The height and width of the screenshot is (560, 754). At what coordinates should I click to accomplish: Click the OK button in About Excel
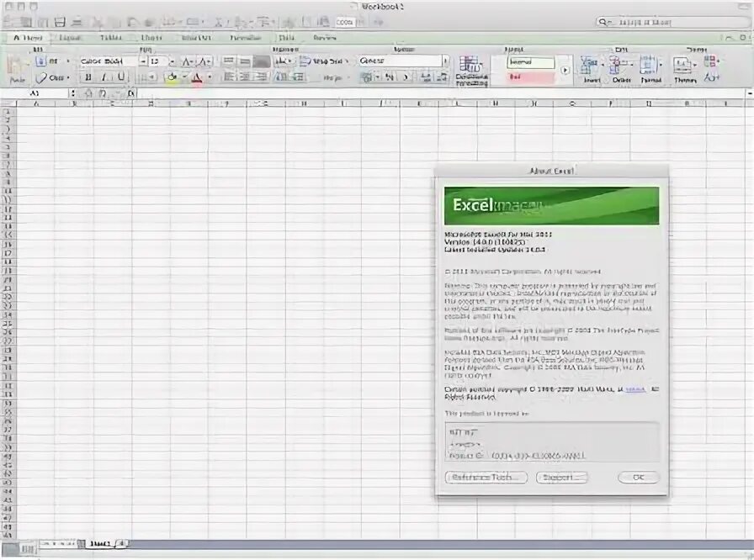click(x=639, y=477)
